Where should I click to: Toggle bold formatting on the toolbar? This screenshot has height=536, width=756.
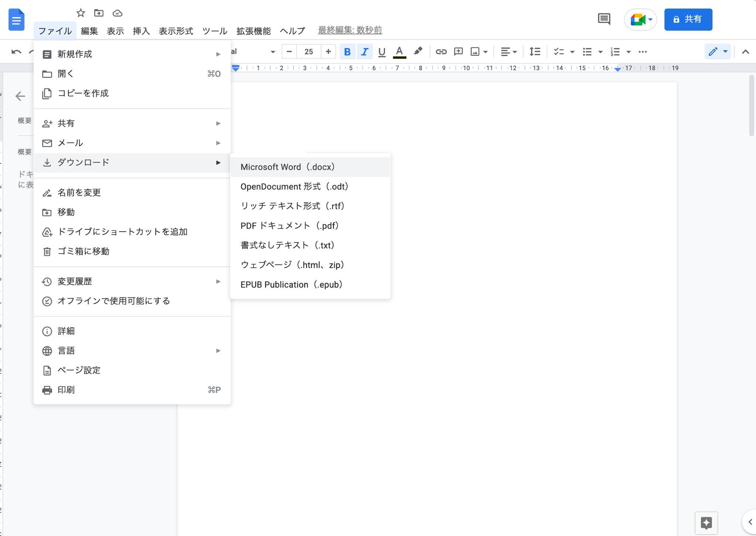(347, 52)
